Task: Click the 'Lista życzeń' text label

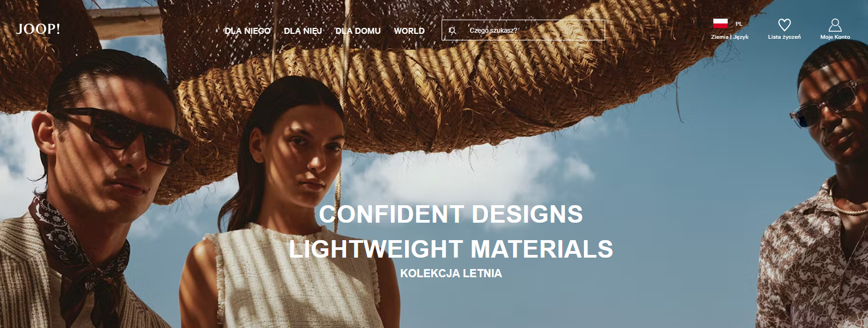Action: coord(784,37)
